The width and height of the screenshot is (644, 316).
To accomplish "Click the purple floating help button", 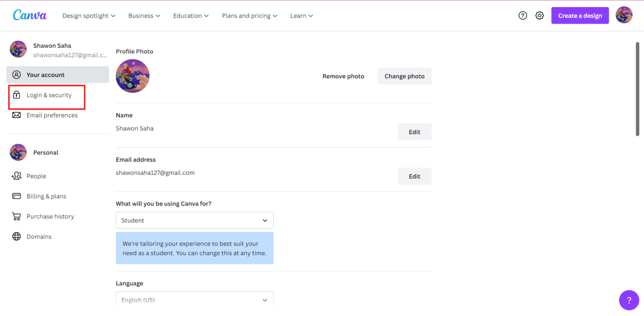I will pyautogui.click(x=629, y=300).
